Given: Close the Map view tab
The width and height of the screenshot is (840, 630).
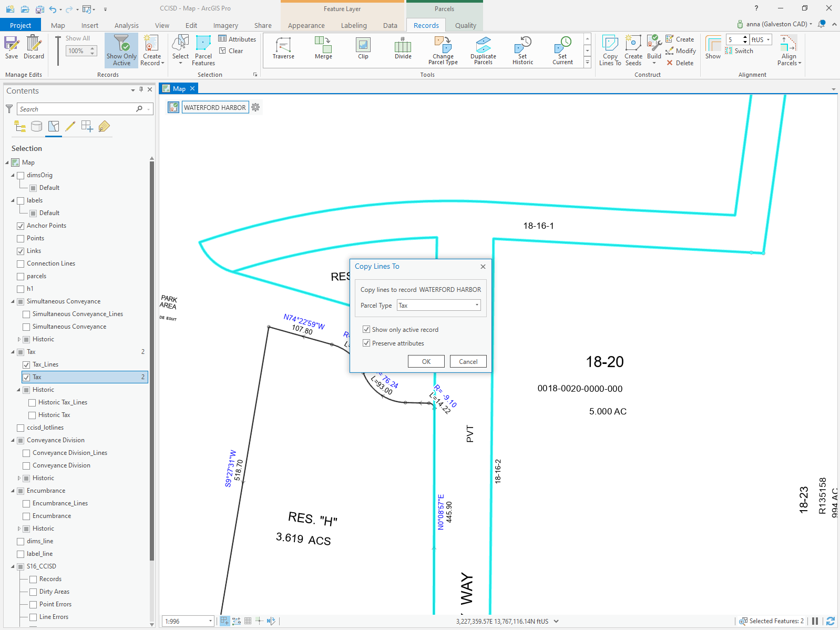Looking at the screenshot, I should [192, 88].
